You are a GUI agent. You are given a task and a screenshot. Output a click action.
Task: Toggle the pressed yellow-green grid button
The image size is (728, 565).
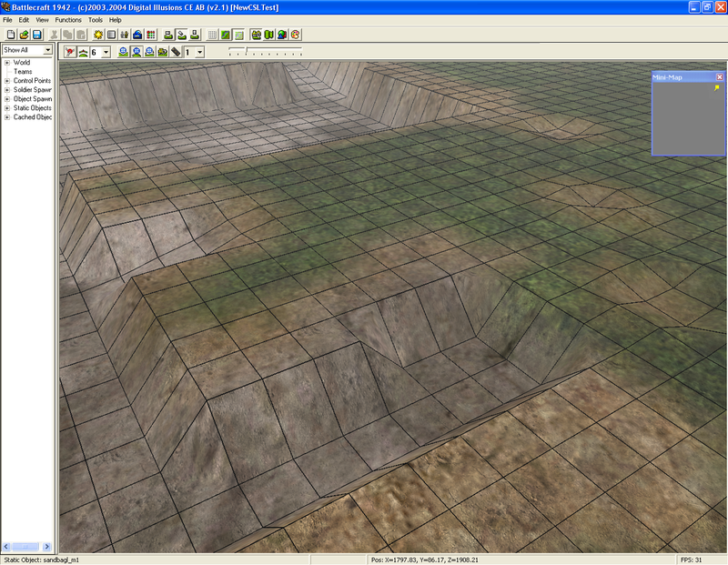[238, 35]
